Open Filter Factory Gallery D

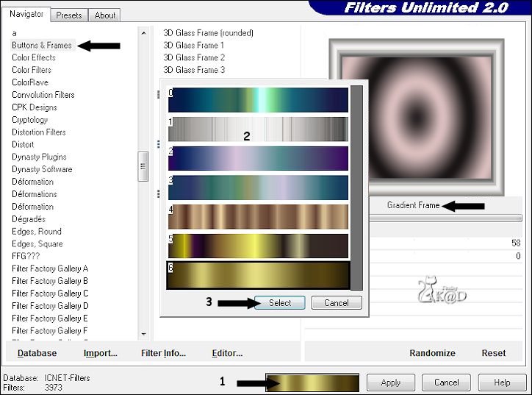pyautogui.click(x=50, y=306)
